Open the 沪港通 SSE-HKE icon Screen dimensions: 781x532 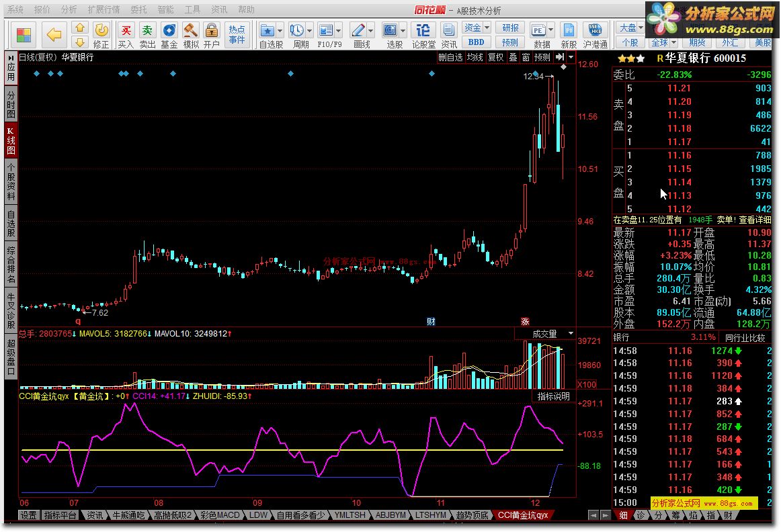595,36
